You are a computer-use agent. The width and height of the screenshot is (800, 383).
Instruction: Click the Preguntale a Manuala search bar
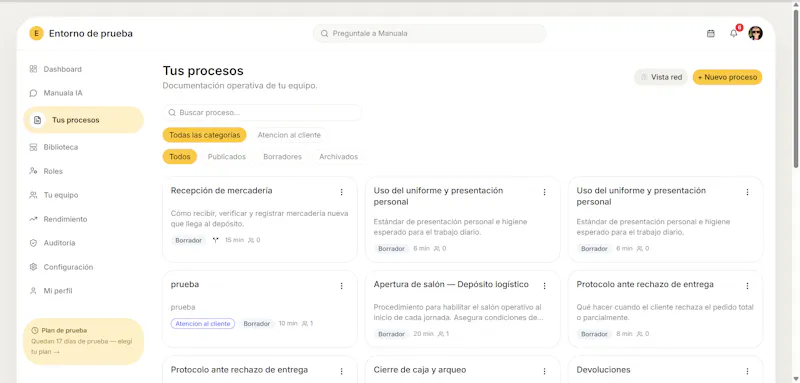click(x=430, y=34)
